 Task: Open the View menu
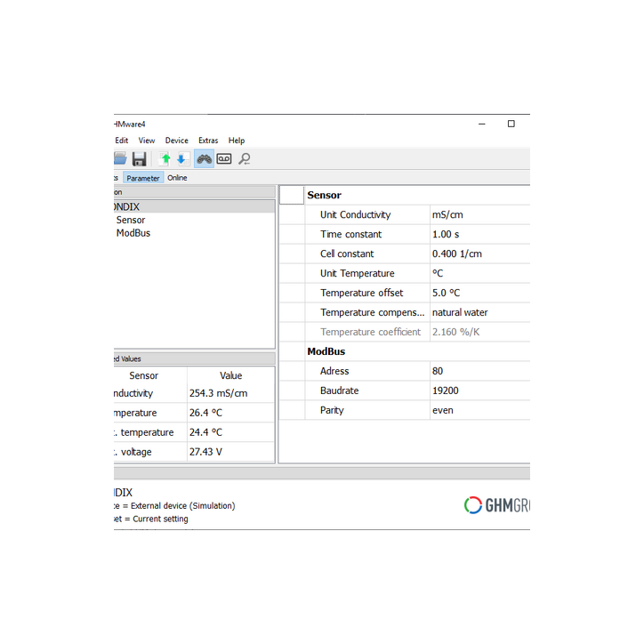tap(147, 141)
